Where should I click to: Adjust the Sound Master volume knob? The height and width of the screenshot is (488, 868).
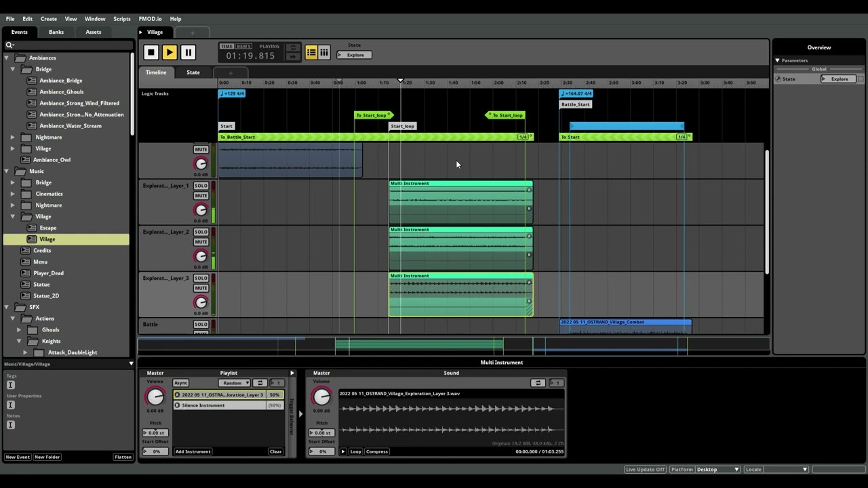(321, 397)
